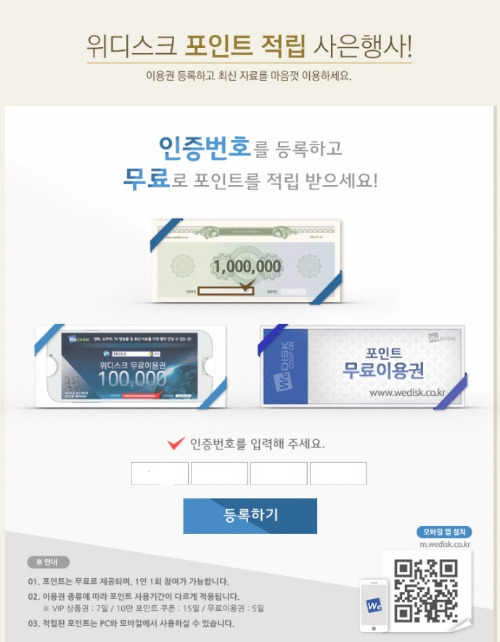Viewport: 500px width, 642px height.
Task: Click the brown check mark on the 1,000,000 voucher
Action: point(246,285)
